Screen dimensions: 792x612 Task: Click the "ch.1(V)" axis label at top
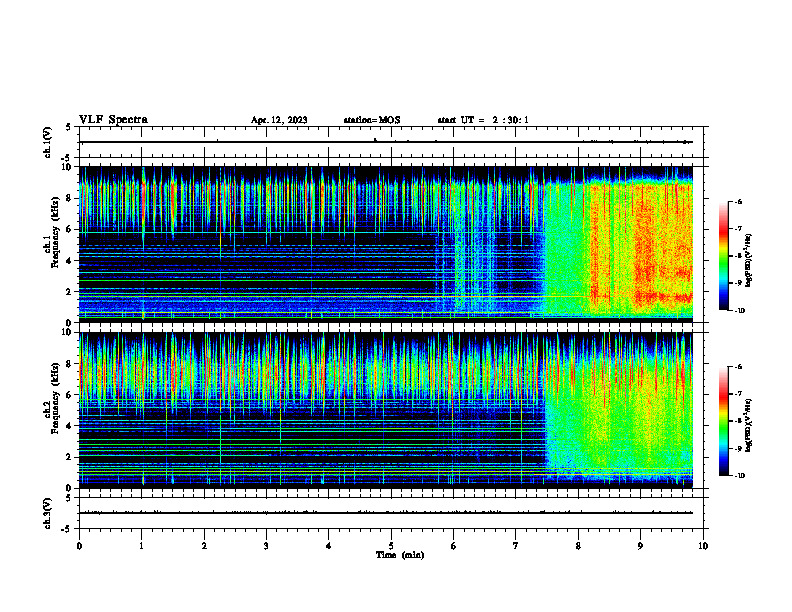(x=48, y=142)
